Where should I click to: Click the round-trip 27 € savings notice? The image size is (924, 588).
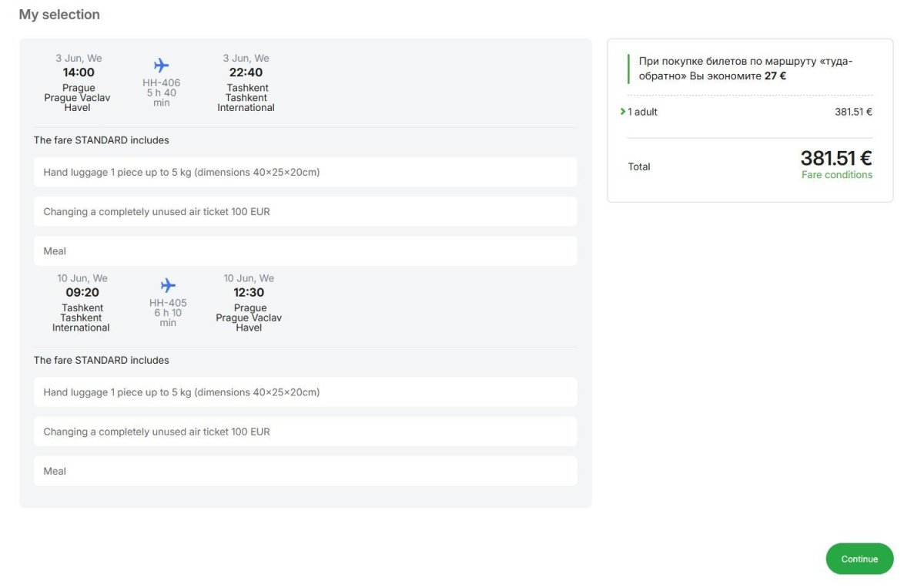coord(745,69)
